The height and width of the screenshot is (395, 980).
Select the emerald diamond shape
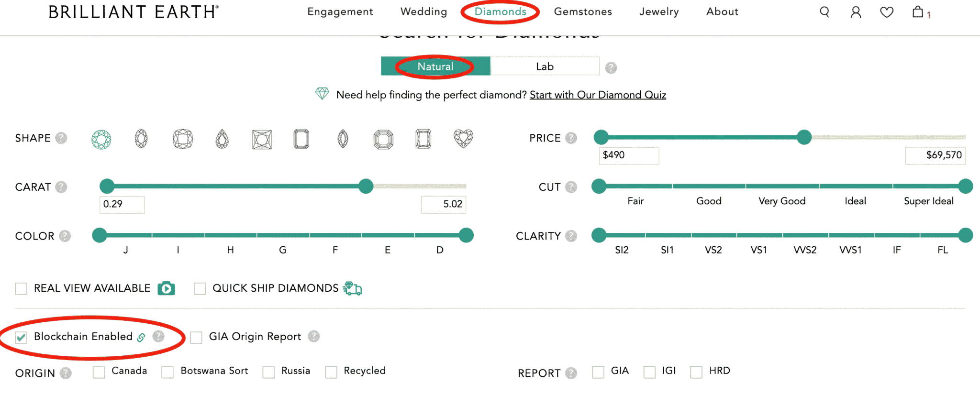point(301,139)
